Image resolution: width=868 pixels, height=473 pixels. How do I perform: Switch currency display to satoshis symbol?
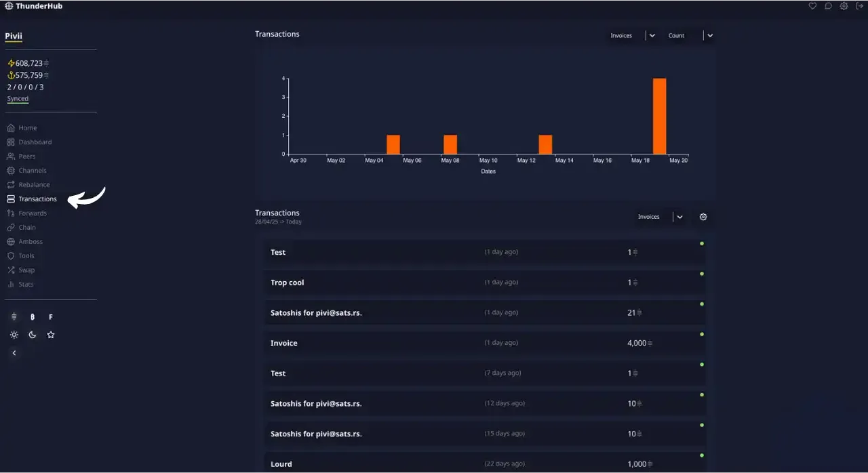coord(14,317)
